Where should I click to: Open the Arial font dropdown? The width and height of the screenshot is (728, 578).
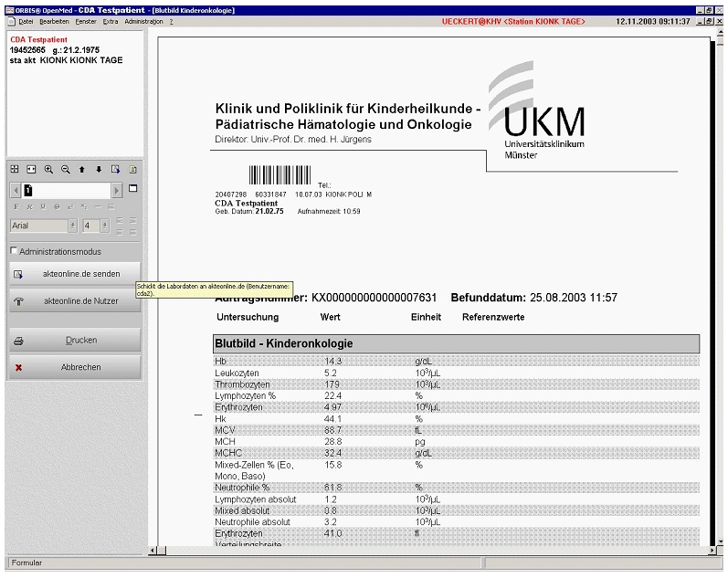[x=72, y=226]
